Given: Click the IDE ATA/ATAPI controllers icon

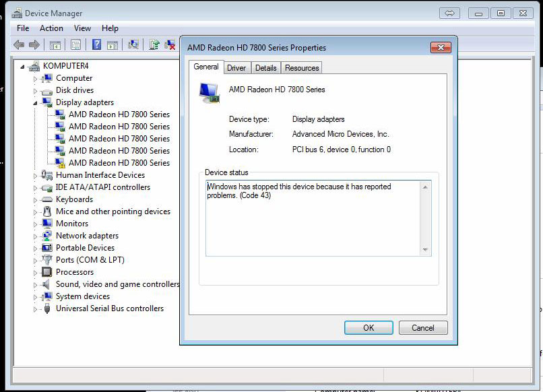Looking at the screenshot, I should point(46,188).
